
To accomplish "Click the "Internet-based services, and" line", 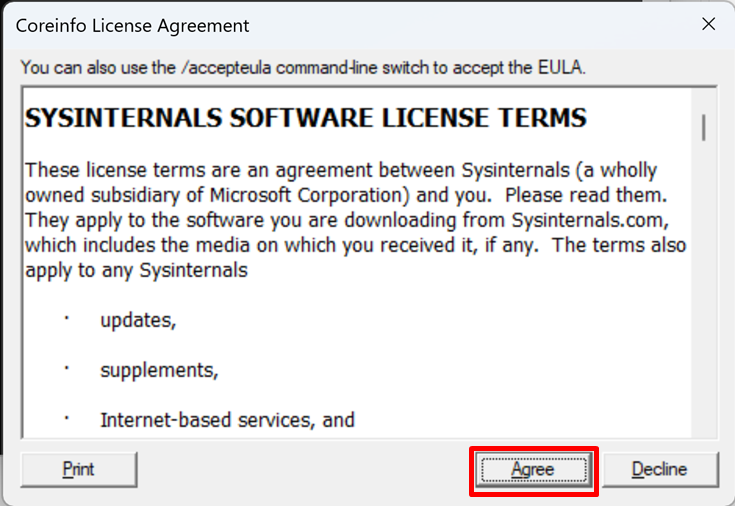I will coord(227,420).
